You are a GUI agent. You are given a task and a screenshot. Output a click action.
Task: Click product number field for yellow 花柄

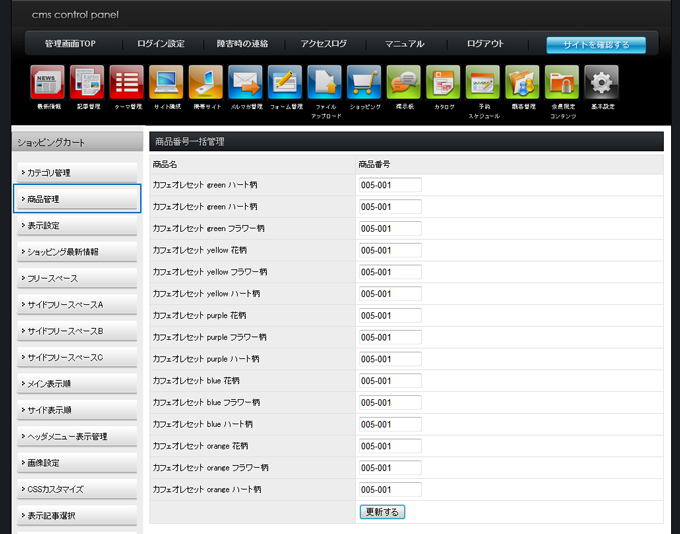click(x=390, y=250)
